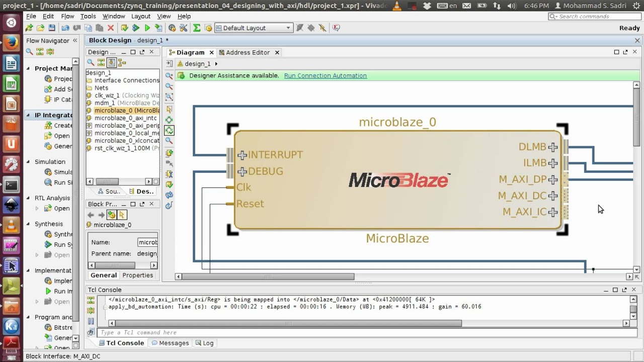644x362 pixels.
Task: Click Validate Design checkmark icon
Action: [169, 185]
